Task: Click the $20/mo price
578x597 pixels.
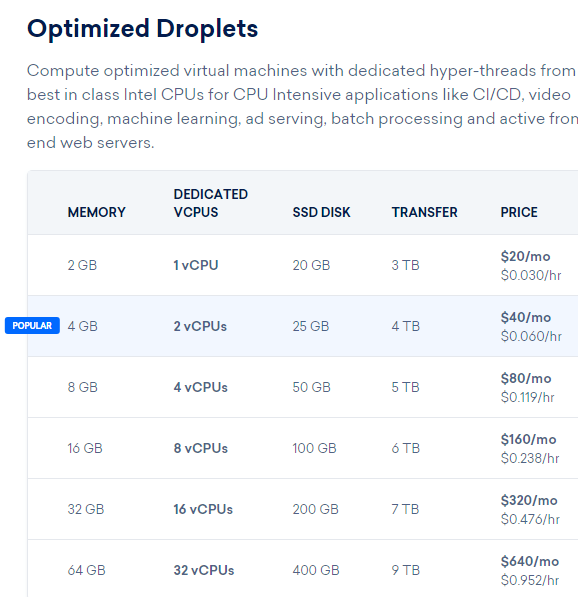Action: coord(525,256)
